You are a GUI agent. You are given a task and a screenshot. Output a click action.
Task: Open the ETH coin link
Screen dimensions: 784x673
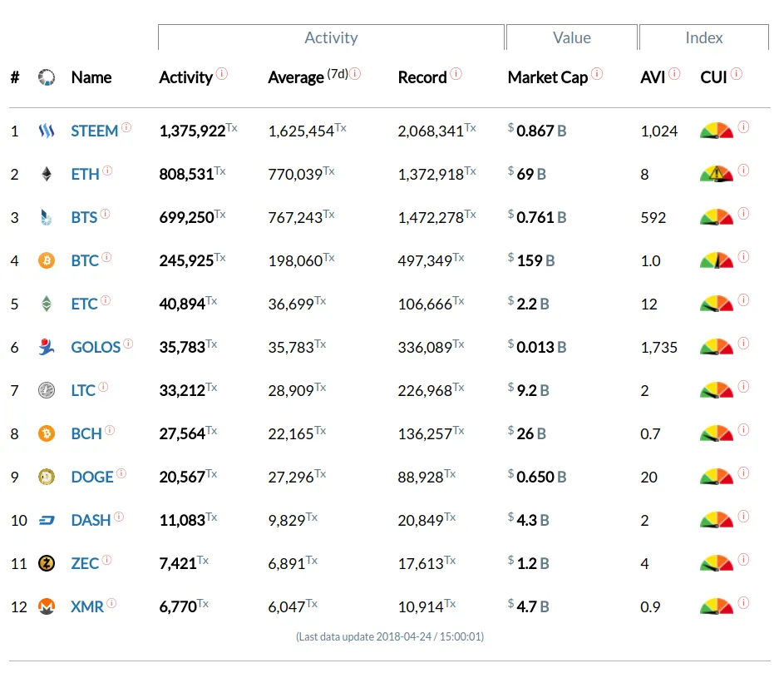point(85,174)
